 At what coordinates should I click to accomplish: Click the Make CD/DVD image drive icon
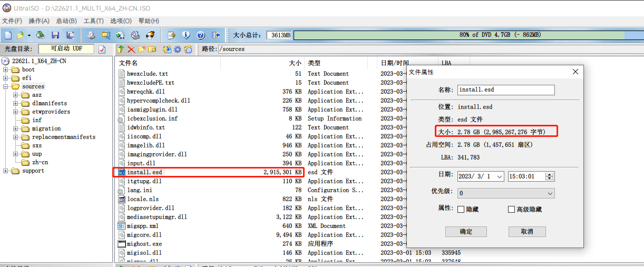tap(91, 35)
